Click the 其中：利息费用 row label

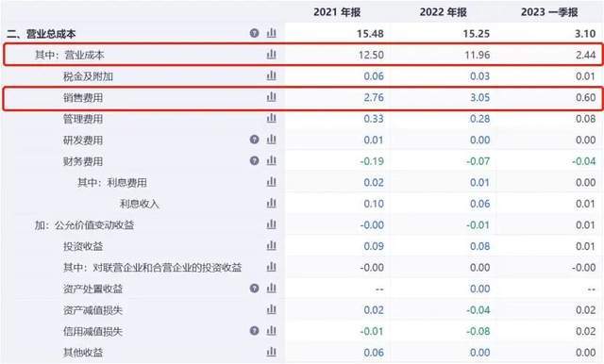tap(112, 182)
